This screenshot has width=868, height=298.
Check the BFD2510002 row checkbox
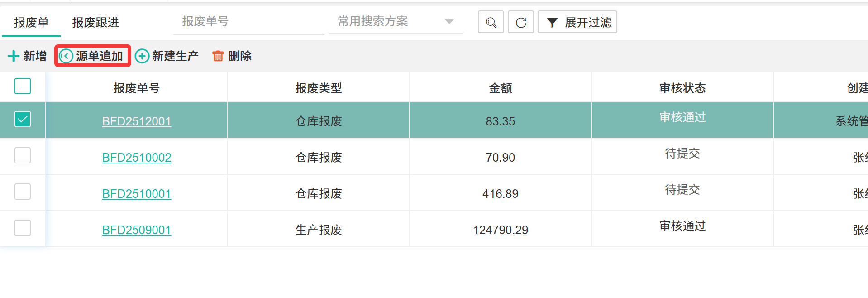click(23, 156)
